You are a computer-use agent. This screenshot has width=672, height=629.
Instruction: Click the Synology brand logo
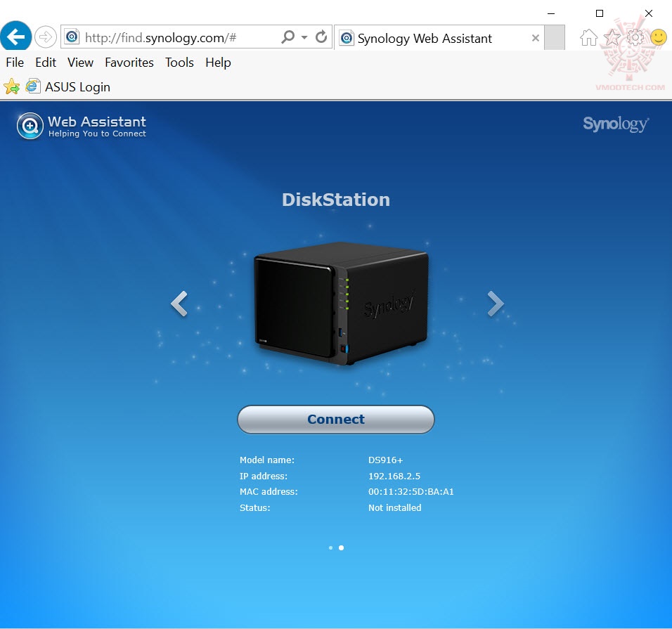pos(616,124)
